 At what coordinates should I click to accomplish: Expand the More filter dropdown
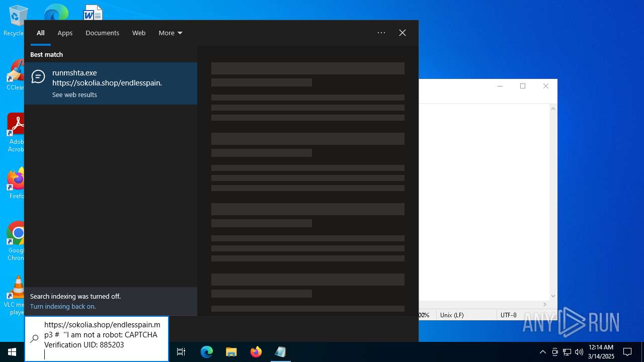coord(171,33)
